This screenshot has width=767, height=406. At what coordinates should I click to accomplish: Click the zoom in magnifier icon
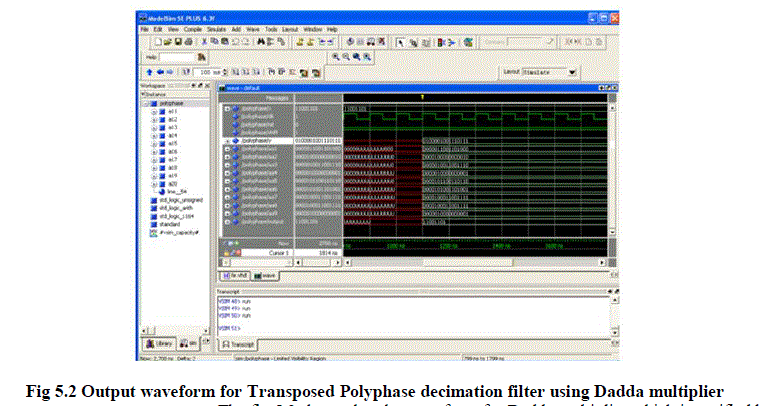pos(333,58)
